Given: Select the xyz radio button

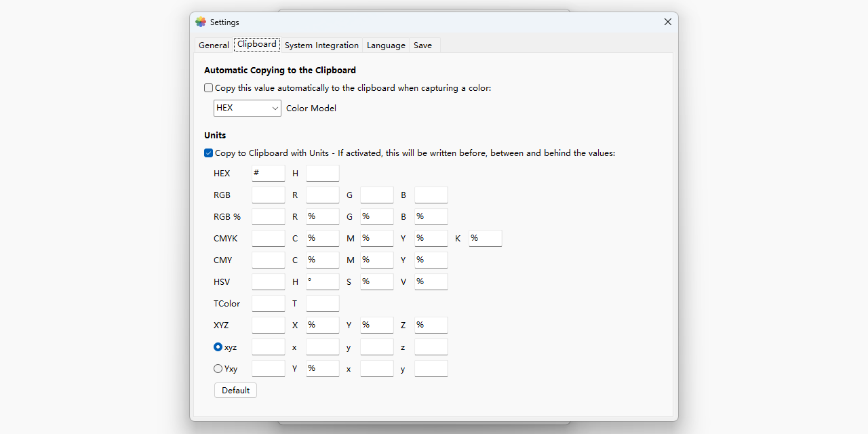Looking at the screenshot, I should 218,347.
